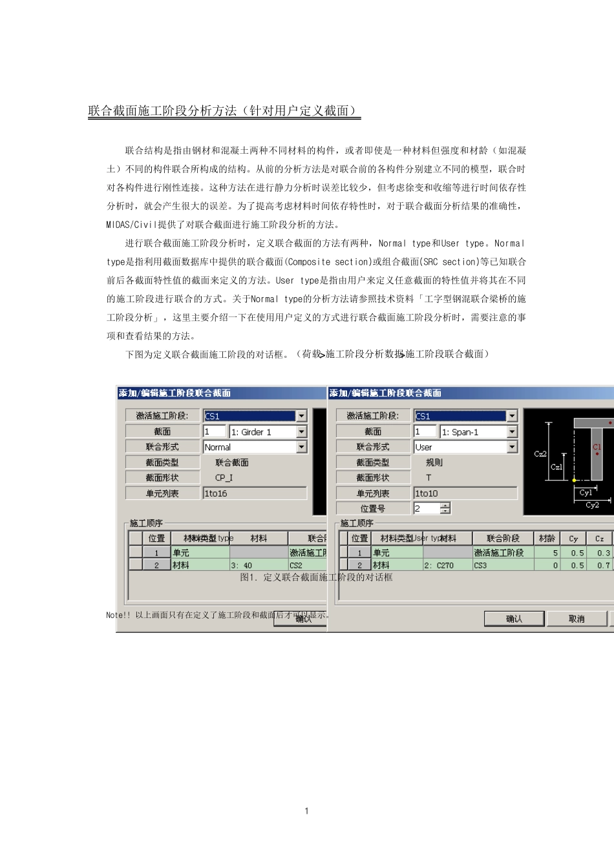Click the 位置号 spinner arrows
The height and width of the screenshot is (868, 614).
coord(445,508)
